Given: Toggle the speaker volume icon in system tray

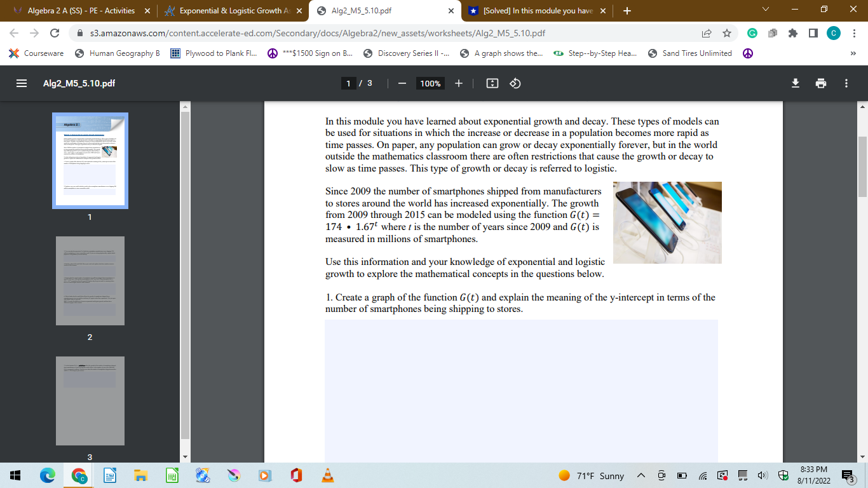Looking at the screenshot, I should point(762,475).
